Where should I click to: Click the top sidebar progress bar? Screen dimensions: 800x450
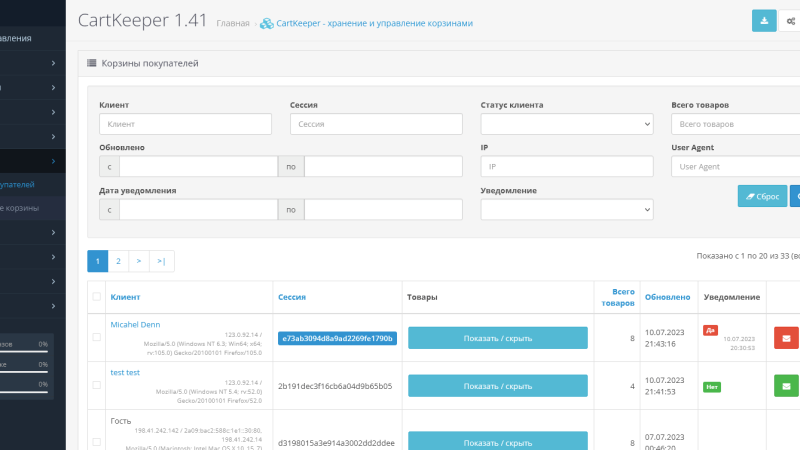click(24, 352)
